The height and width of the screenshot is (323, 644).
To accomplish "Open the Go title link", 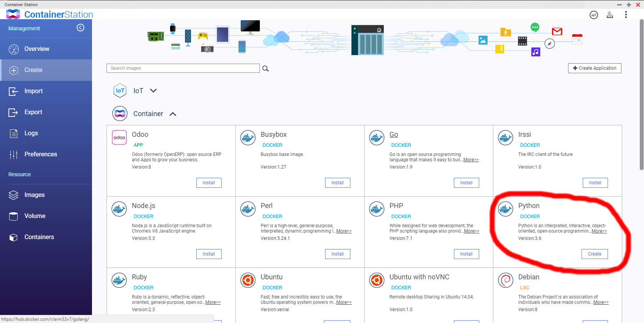I will click(394, 134).
